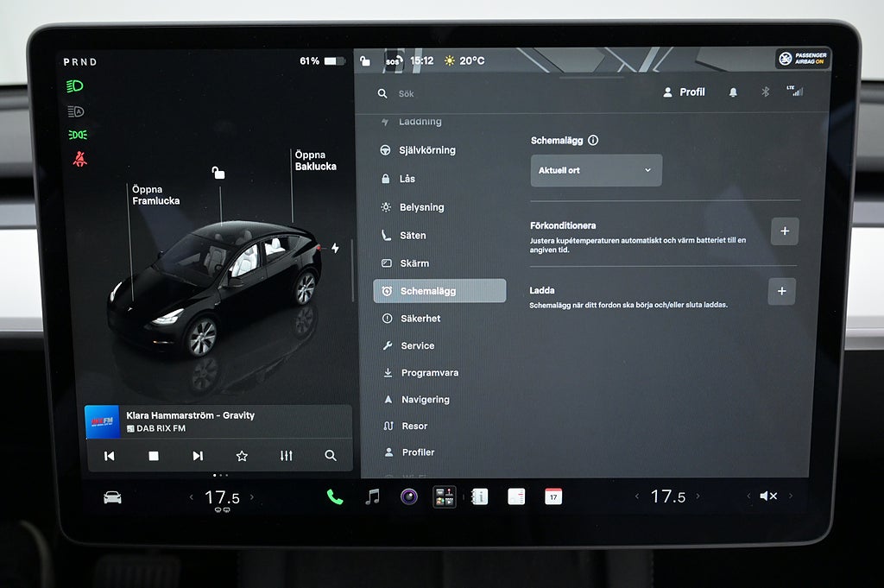Search media with magnifier icon
This screenshot has height=588, width=884.
[x=331, y=456]
